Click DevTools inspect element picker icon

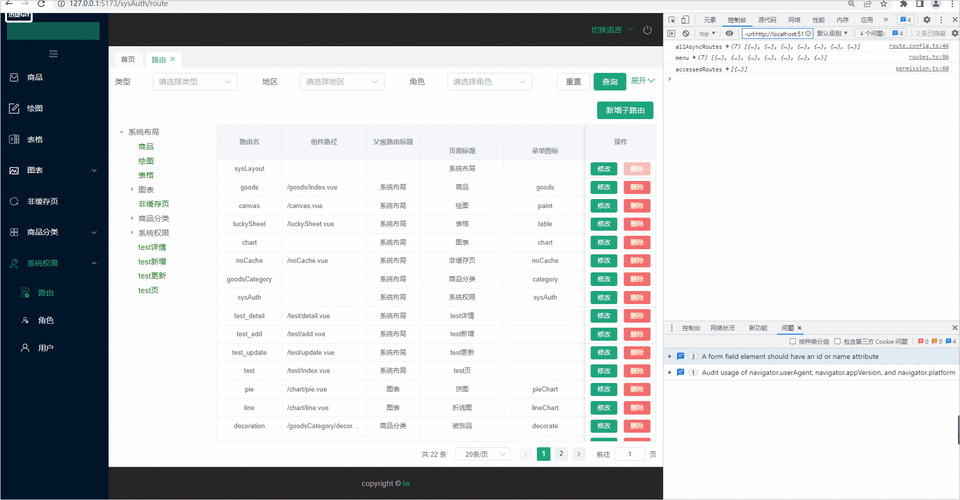[672, 20]
